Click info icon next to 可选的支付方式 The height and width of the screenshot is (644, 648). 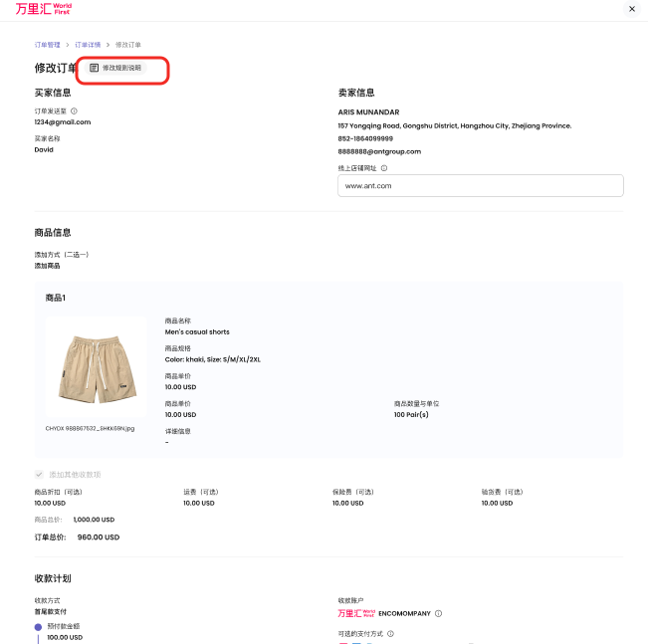[390, 633]
